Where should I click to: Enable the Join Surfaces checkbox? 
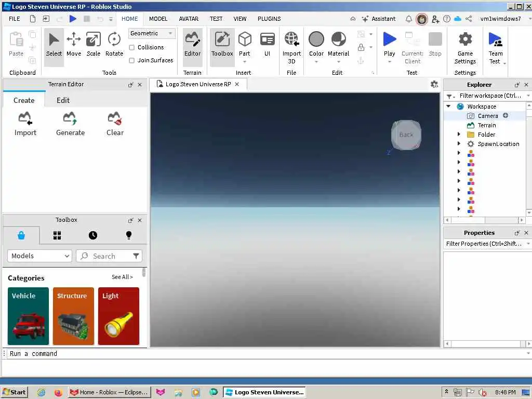click(131, 60)
